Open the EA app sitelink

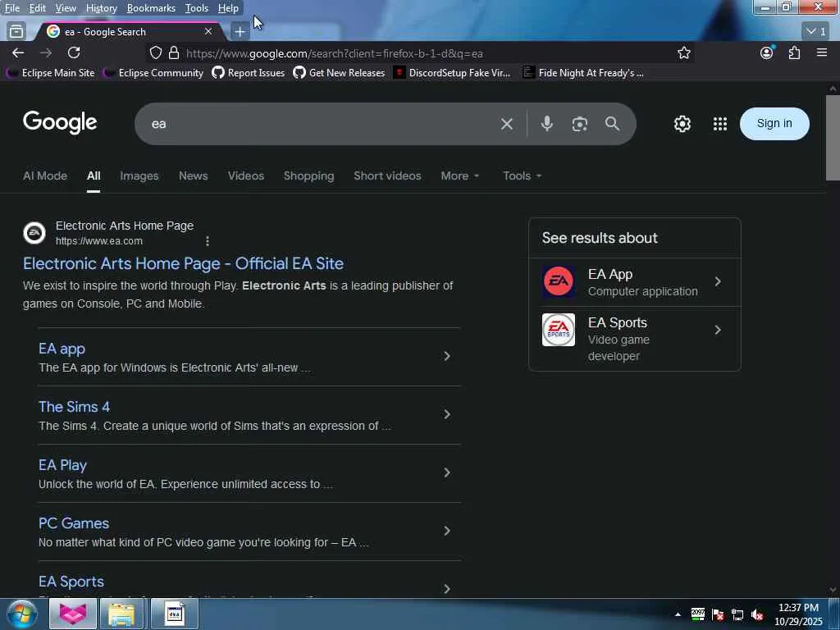click(62, 349)
